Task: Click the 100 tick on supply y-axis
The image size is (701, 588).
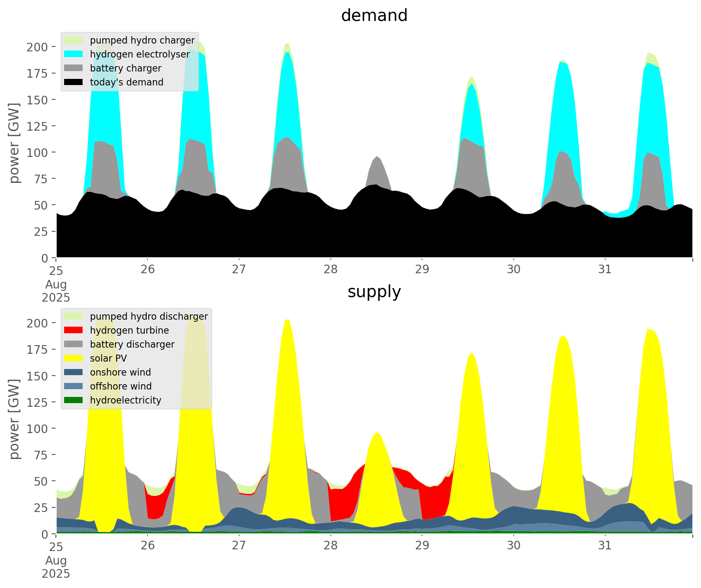Action: tap(38, 429)
